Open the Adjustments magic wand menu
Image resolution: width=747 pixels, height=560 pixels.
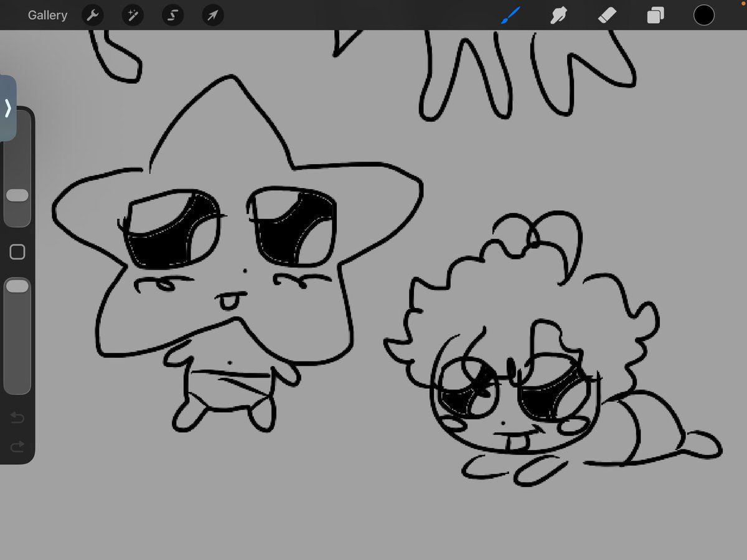coord(133,16)
